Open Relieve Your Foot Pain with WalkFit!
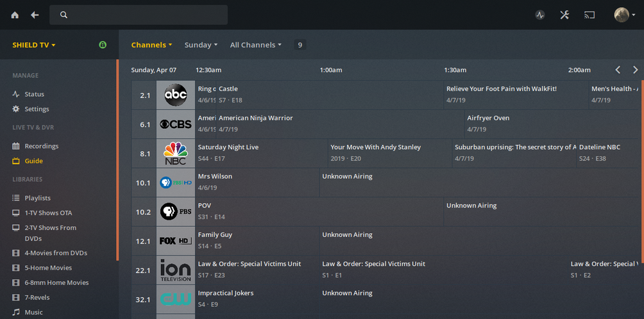Screen dimensions: 644x319 coord(516,95)
